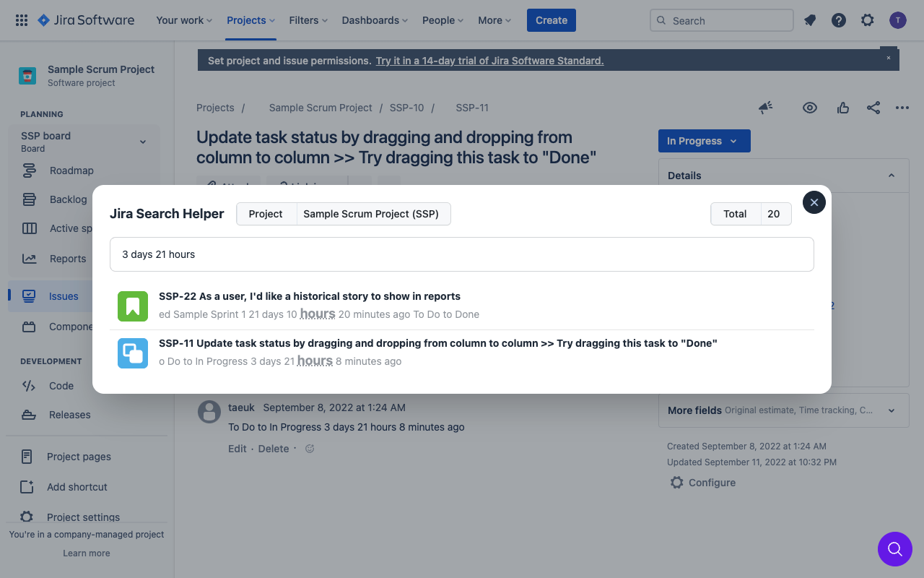Viewport: 924px width, 578px height.
Task: Collapse the Details panel
Action: coord(892,175)
